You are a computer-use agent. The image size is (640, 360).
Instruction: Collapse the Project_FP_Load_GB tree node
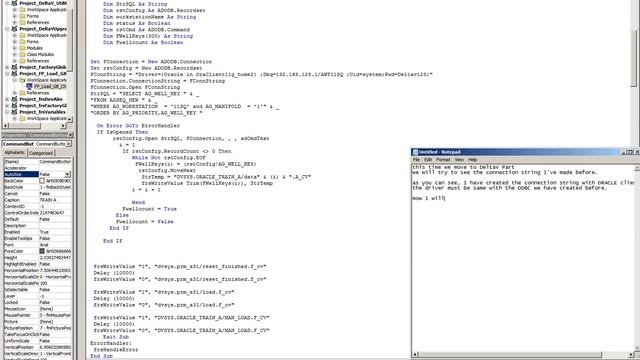click(x=7, y=73)
